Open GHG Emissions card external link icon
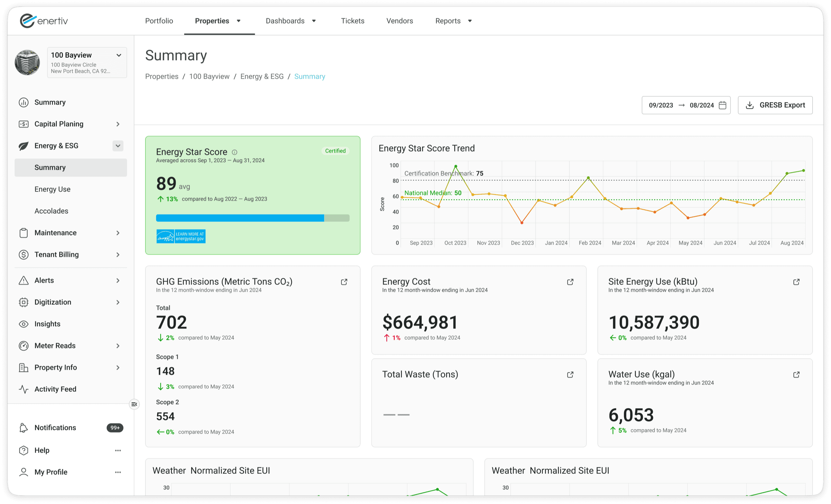831x504 pixels. coord(344,282)
